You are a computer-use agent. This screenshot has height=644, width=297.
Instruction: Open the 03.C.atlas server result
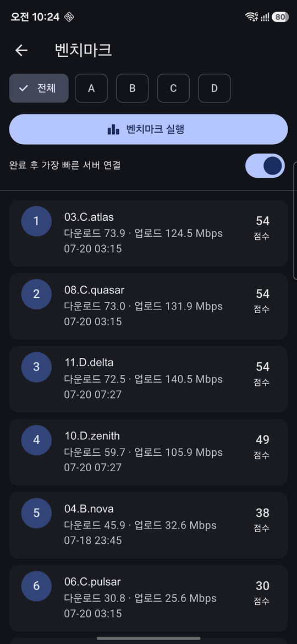[x=148, y=233]
